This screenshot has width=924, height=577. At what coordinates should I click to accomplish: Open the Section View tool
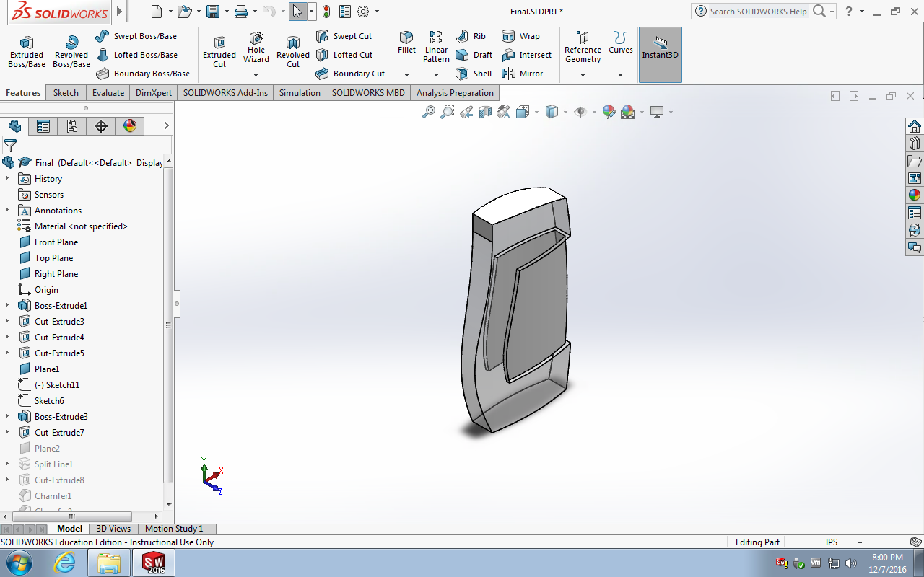pyautogui.click(x=485, y=112)
